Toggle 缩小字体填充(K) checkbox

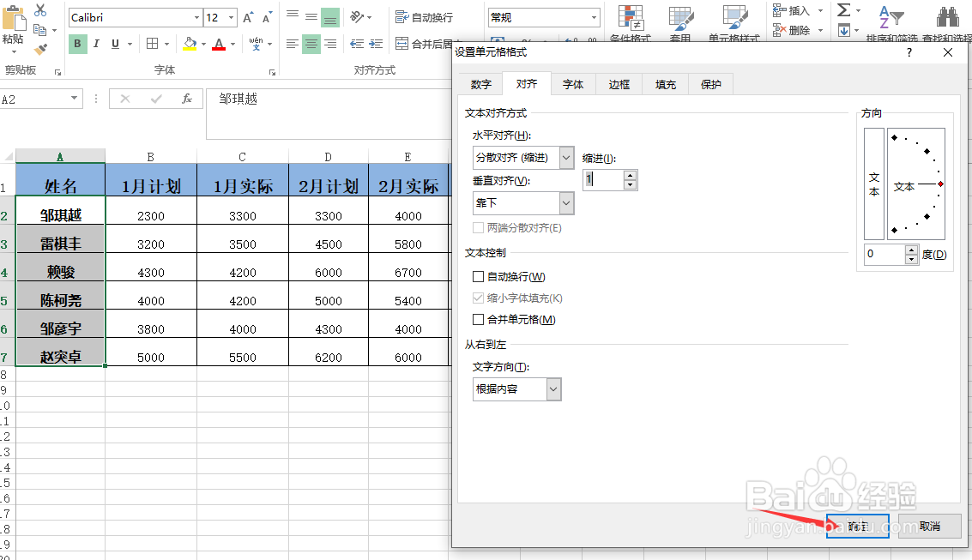478,298
